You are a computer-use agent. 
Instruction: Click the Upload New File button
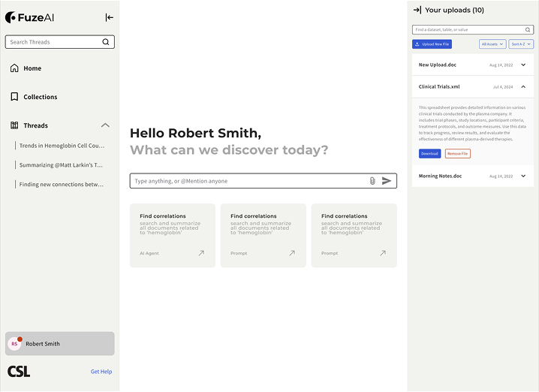coord(432,44)
